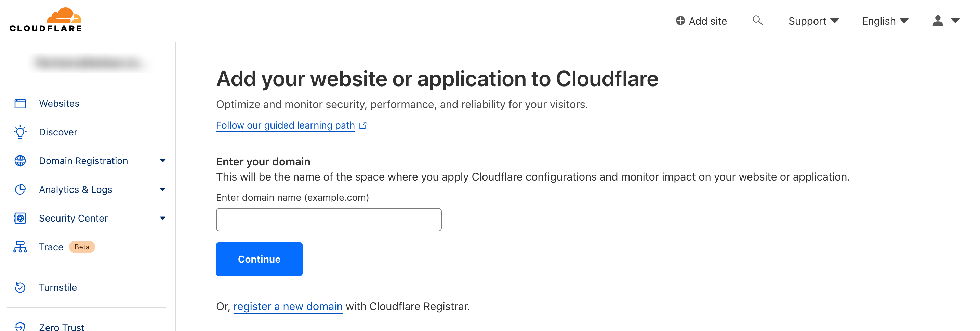Open the Support dropdown menu
This screenshot has width=980, height=331.
pos(813,21)
